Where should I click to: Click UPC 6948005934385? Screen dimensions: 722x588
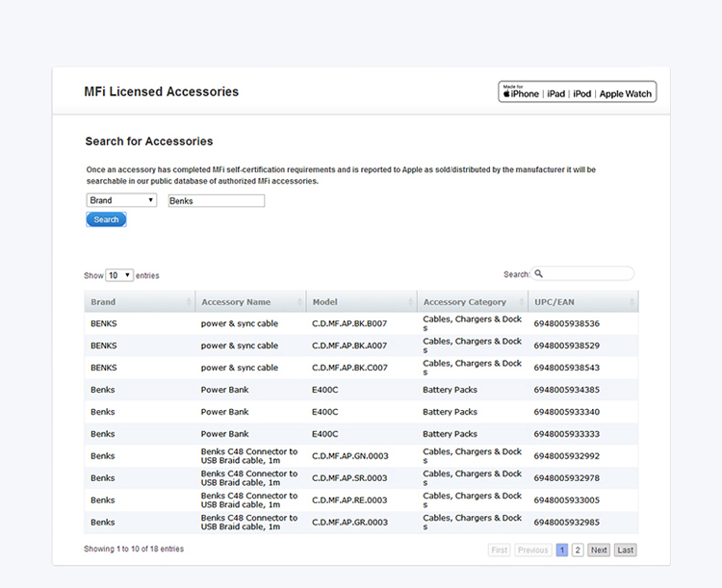[x=566, y=390]
